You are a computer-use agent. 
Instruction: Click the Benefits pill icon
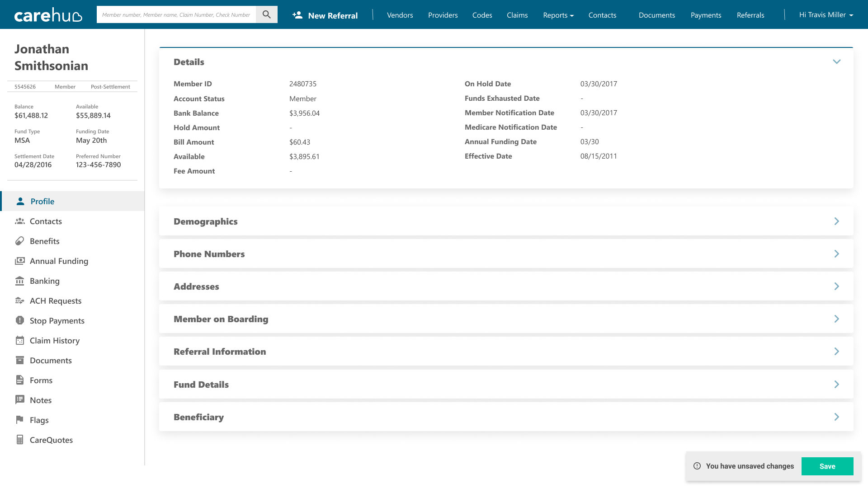pos(19,241)
